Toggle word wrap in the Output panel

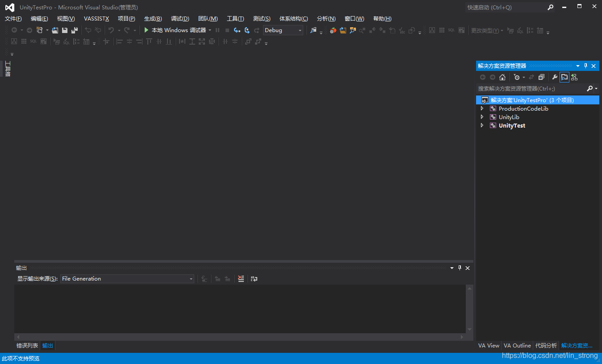[x=254, y=279]
